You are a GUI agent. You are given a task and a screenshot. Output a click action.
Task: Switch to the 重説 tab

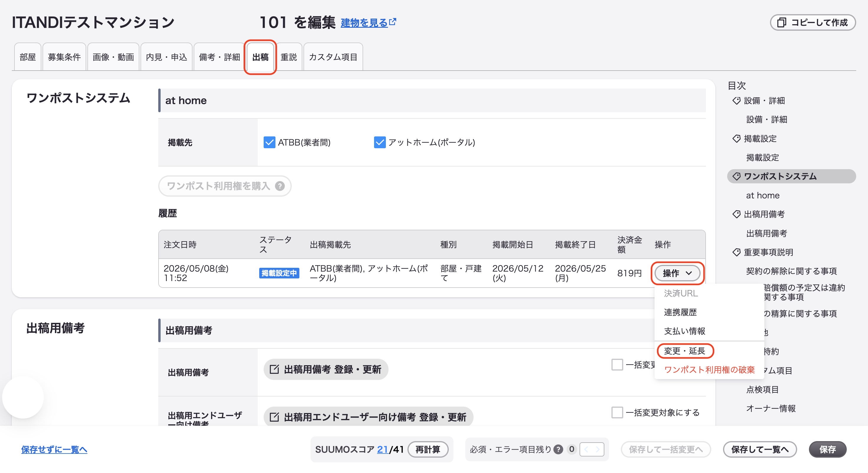click(289, 57)
